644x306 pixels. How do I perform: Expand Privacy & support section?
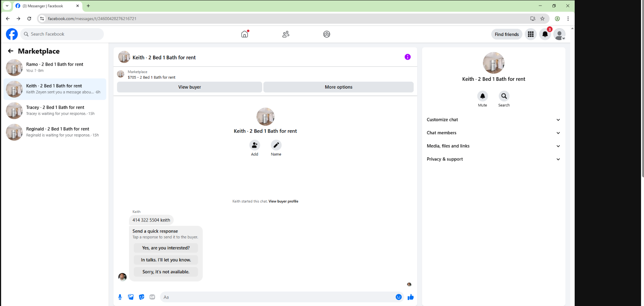click(x=493, y=159)
